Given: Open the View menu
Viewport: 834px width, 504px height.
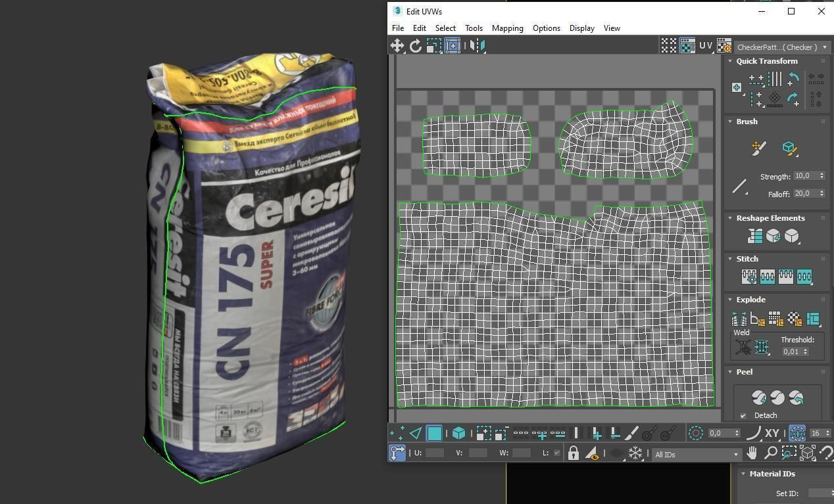Looking at the screenshot, I should point(612,28).
